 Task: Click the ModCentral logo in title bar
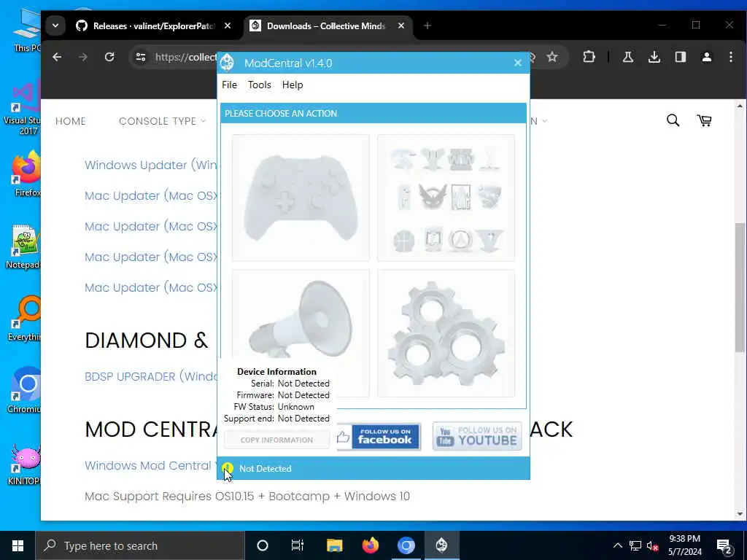(x=228, y=63)
